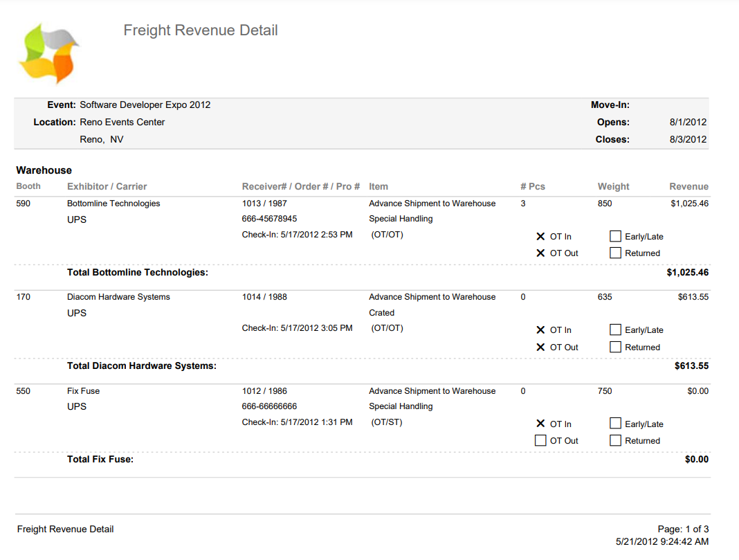Tick Early/Late checkbox for Fix Fuse
Image resolution: width=739 pixels, height=560 pixels.
coord(615,424)
